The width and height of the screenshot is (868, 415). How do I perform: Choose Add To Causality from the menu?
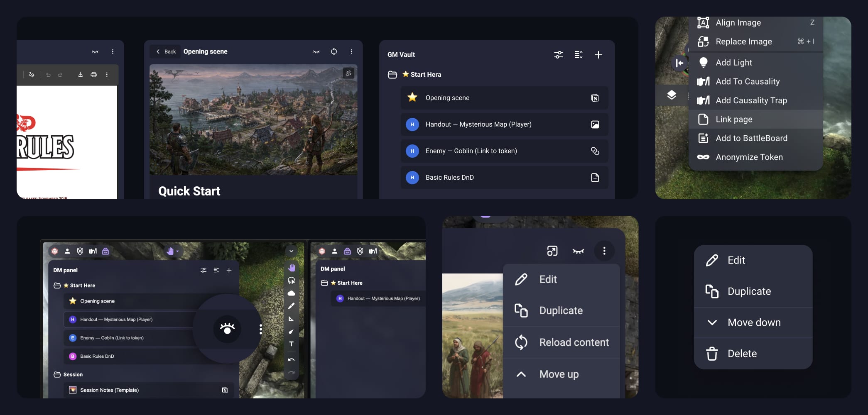pyautogui.click(x=756, y=81)
